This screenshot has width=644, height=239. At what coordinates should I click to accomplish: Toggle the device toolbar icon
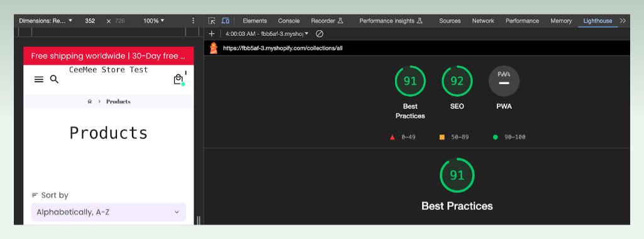coord(225,21)
